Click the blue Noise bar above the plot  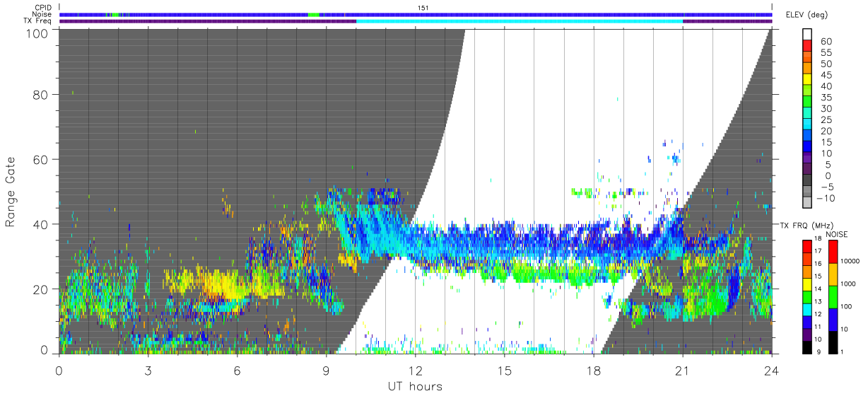416,14
